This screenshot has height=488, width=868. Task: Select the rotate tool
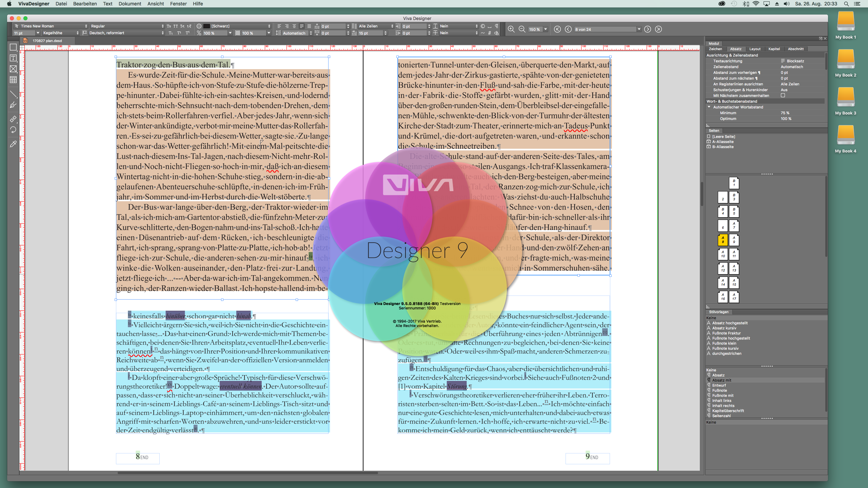tap(13, 130)
